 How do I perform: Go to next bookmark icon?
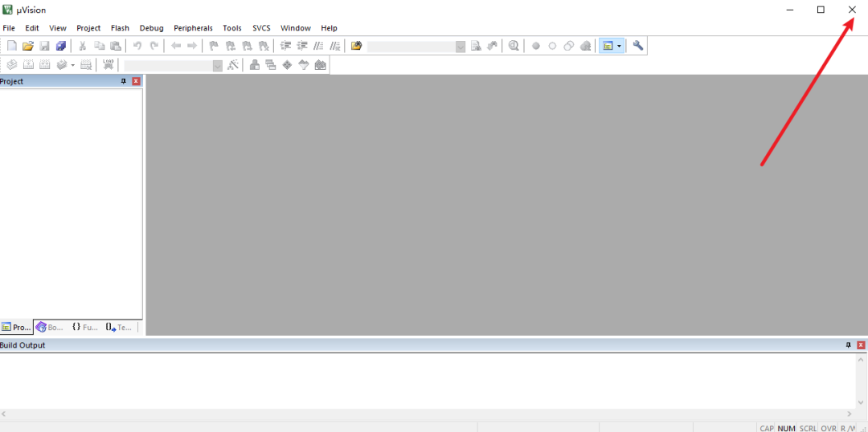pyautogui.click(x=247, y=46)
